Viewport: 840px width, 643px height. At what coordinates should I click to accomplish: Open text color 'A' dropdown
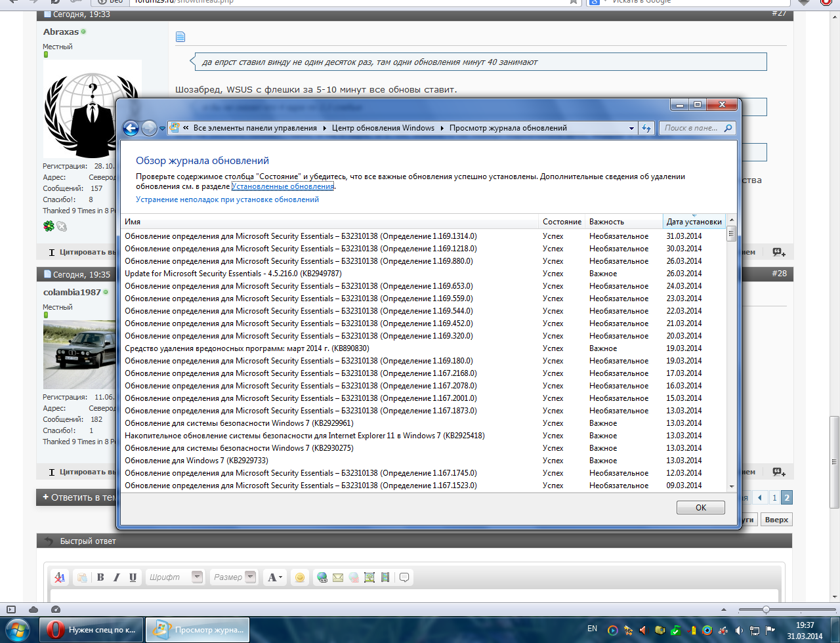[x=275, y=577]
